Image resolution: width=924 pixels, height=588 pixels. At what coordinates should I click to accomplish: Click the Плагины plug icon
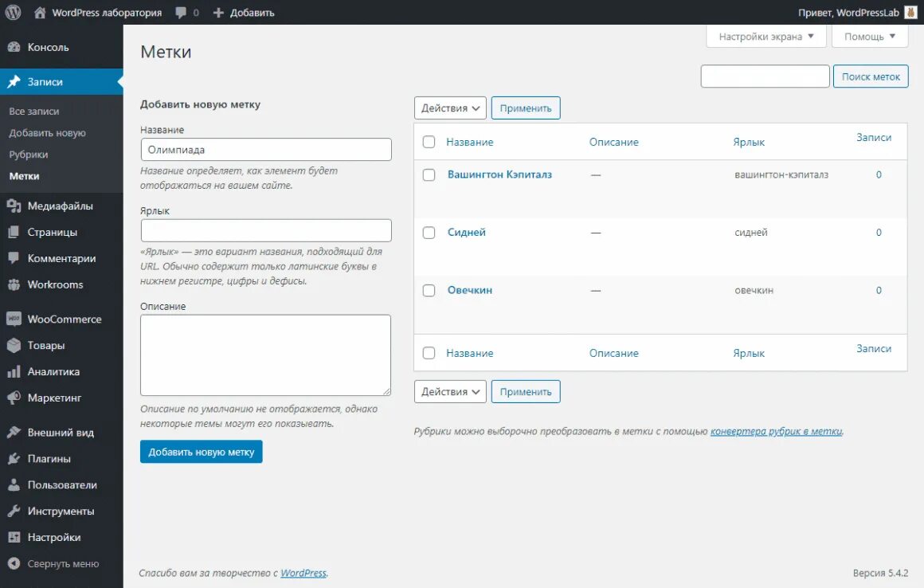[x=14, y=458]
